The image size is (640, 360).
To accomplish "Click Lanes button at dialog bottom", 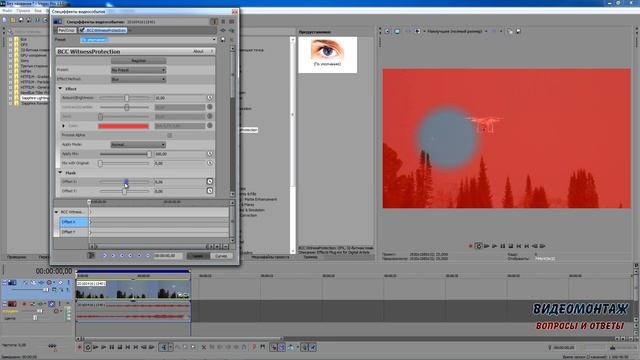I will [x=198, y=256].
